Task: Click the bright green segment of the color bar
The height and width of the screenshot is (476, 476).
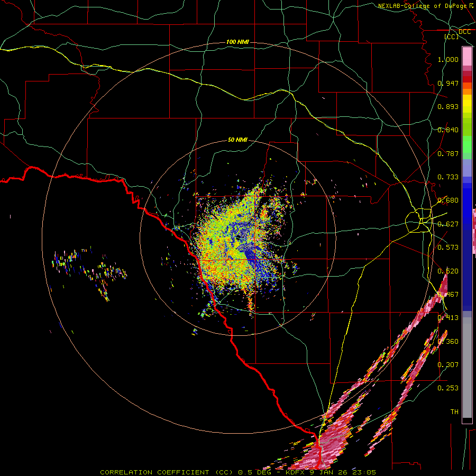Action: pyautogui.click(x=467, y=144)
